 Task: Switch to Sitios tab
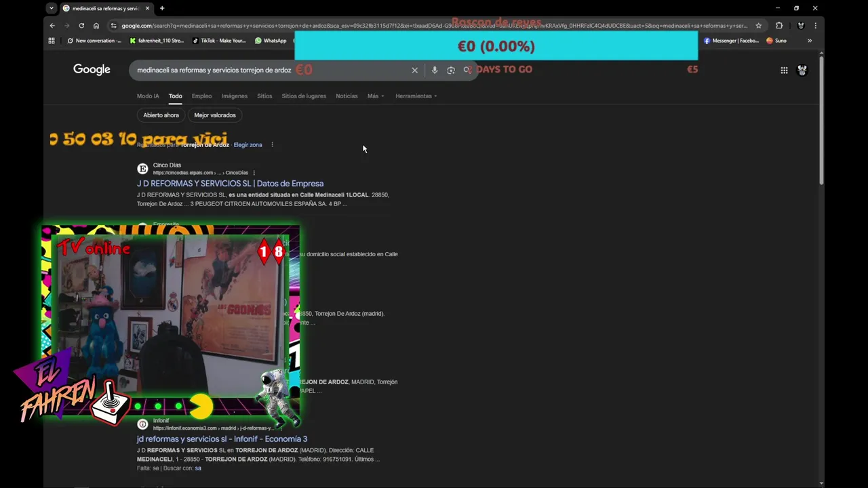tap(264, 96)
